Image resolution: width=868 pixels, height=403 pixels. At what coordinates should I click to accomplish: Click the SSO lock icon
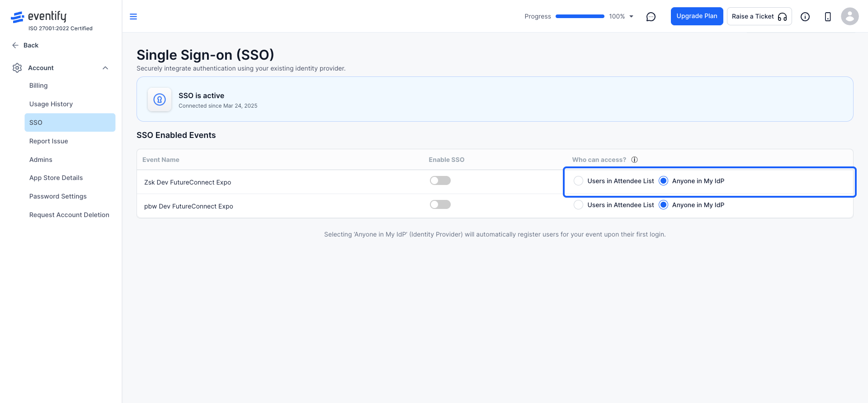[x=160, y=100]
